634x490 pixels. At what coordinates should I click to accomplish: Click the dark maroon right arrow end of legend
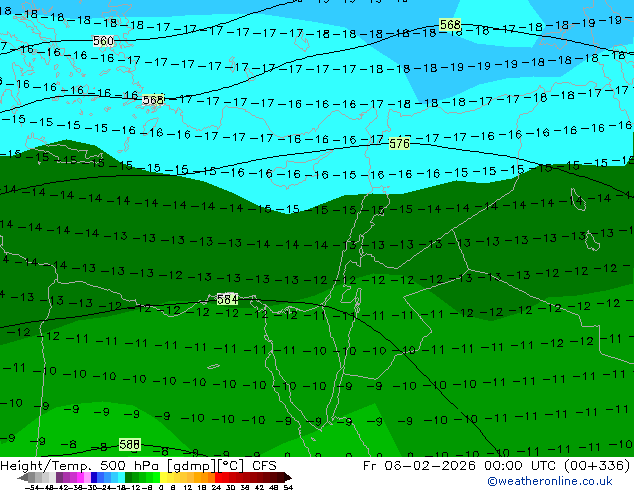(x=288, y=477)
